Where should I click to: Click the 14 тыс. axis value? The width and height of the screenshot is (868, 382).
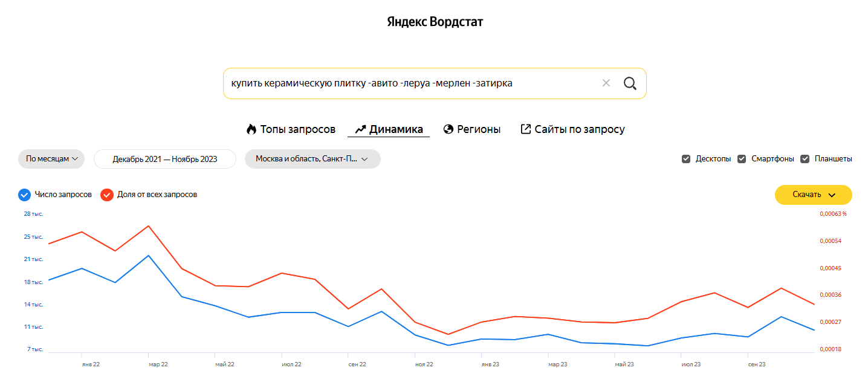click(34, 305)
